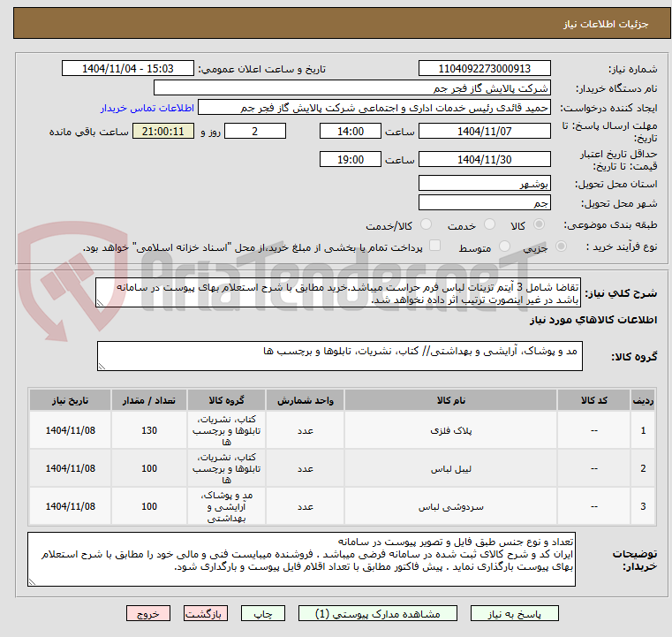Click the ردیف column header
This screenshot has height=637, width=672.
tap(643, 400)
